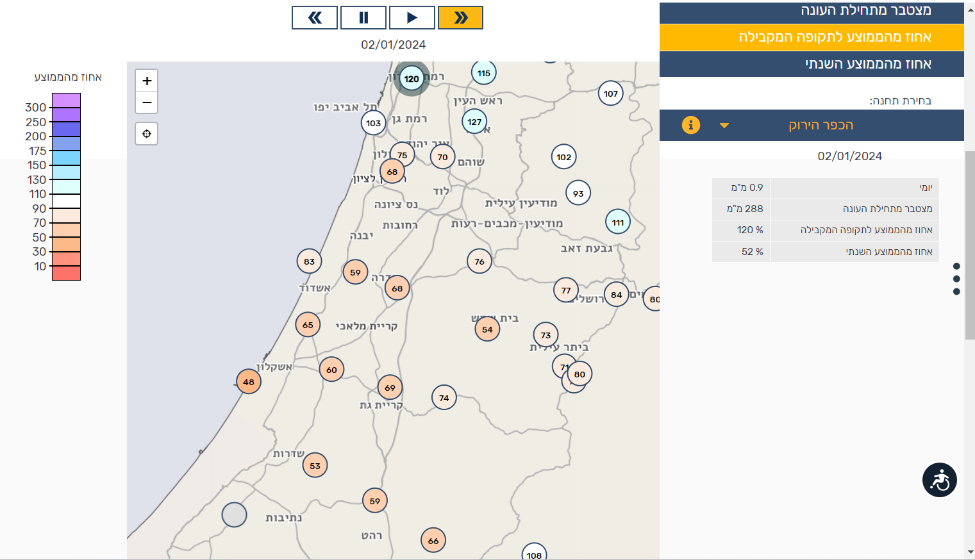Click the locate/crosshair map button
This screenshot has width=975, height=560.
pos(147,134)
